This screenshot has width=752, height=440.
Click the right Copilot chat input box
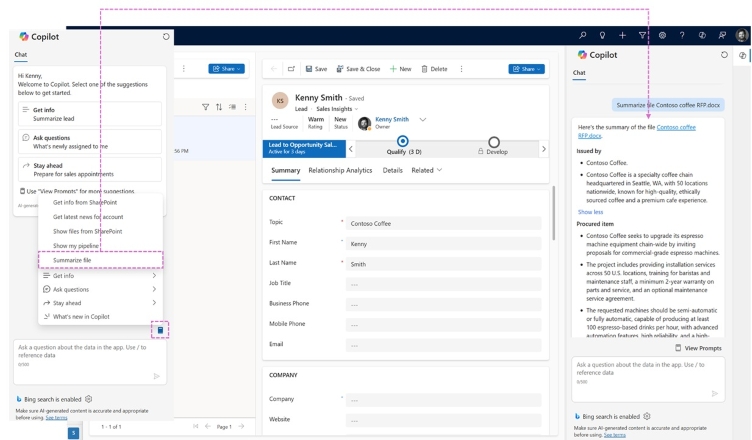coord(648,379)
